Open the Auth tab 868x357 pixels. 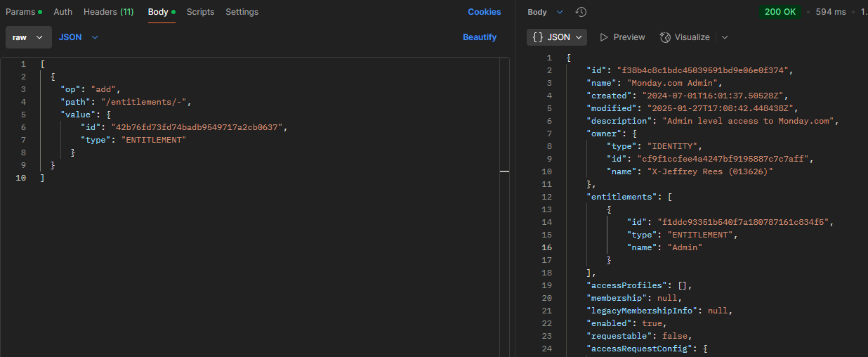[63, 12]
